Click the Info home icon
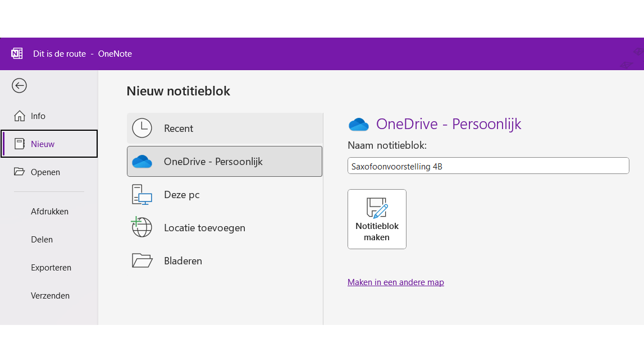This screenshot has width=644, height=362. click(20, 116)
